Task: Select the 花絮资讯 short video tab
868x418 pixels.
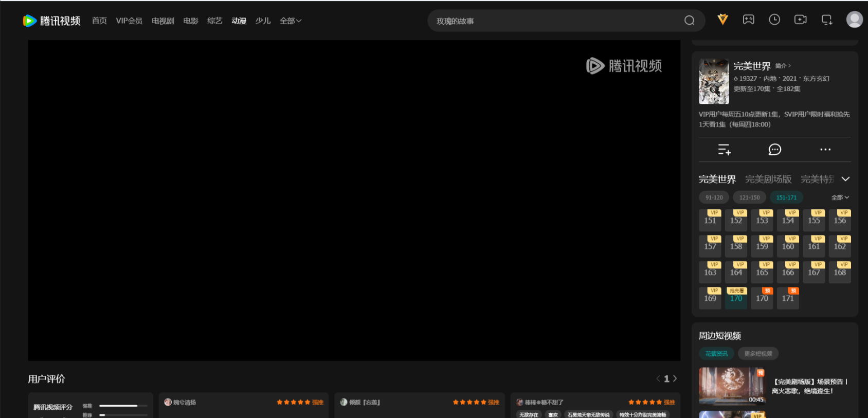Action: [x=716, y=354]
